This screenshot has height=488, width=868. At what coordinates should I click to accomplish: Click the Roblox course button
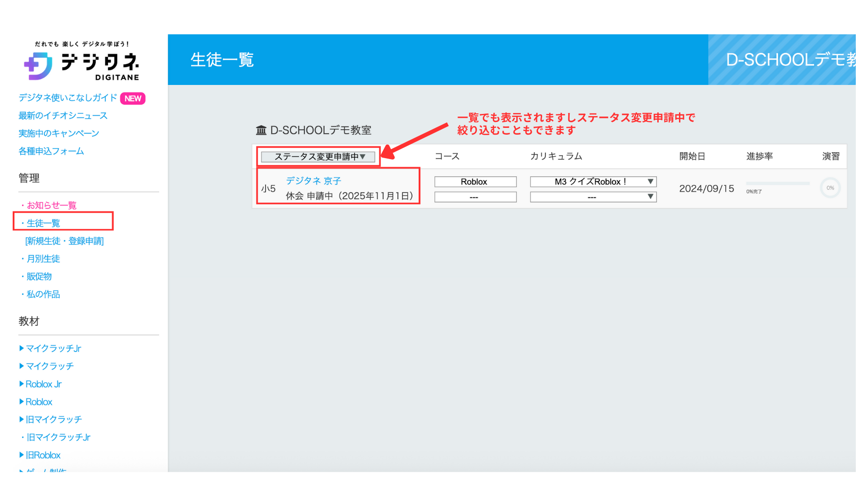(475, 181)
